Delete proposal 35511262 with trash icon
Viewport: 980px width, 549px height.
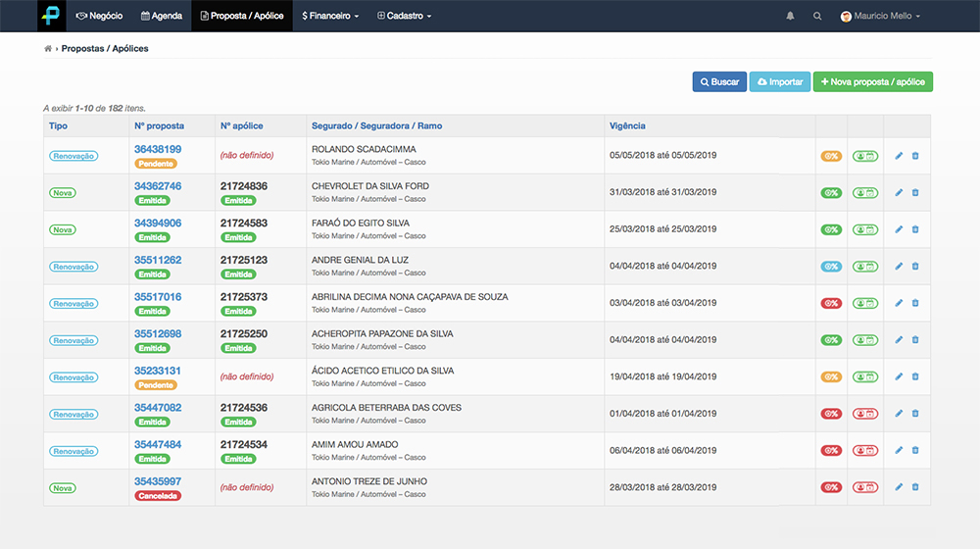[915, 267]
